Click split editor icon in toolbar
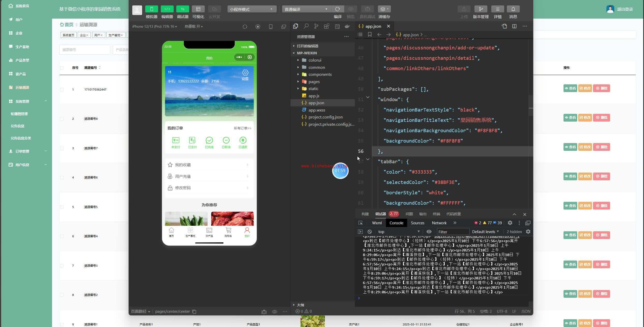This screenshot has height=327, width=644. (x=514, y=26)
